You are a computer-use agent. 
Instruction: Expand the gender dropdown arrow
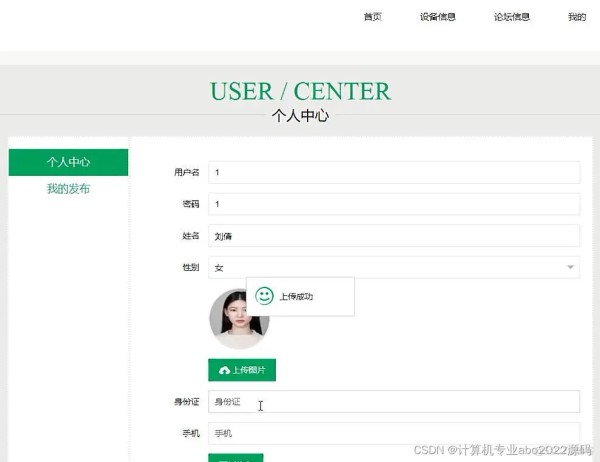(570, 267)
